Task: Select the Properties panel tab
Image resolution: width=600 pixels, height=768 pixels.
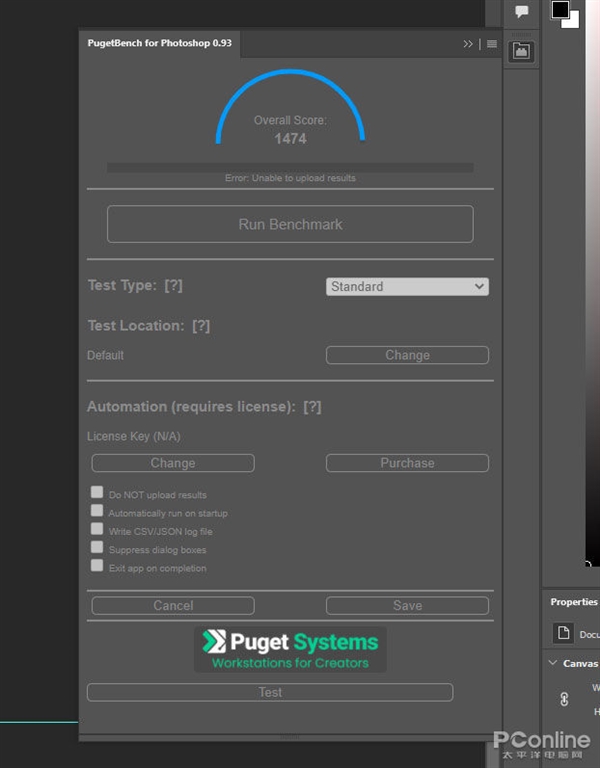Action: click(x=574, y=601)
